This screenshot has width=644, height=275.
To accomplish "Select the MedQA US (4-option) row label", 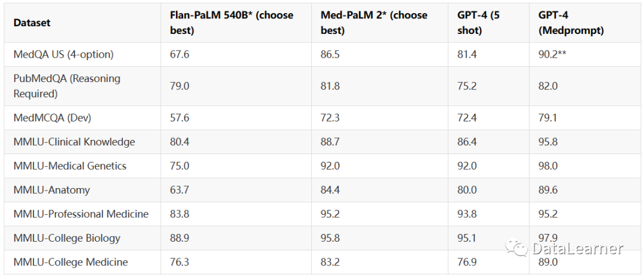I will (63, 54).
